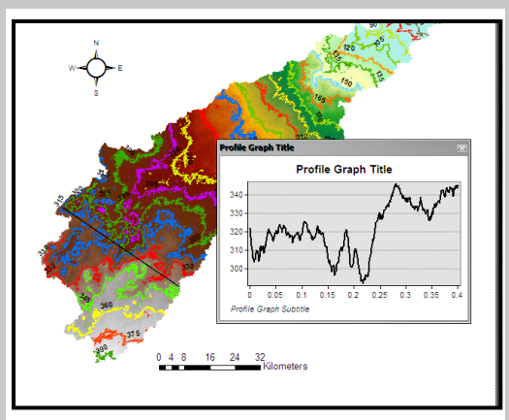This screenshot has height=420, width=509.
Task: Click the 375 contour label
Action: tap(134, 334)
